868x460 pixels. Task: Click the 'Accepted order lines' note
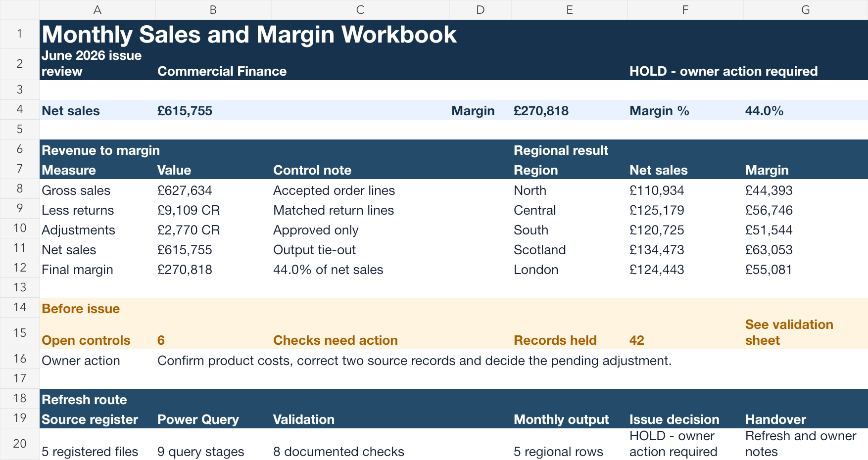point(334,190)
